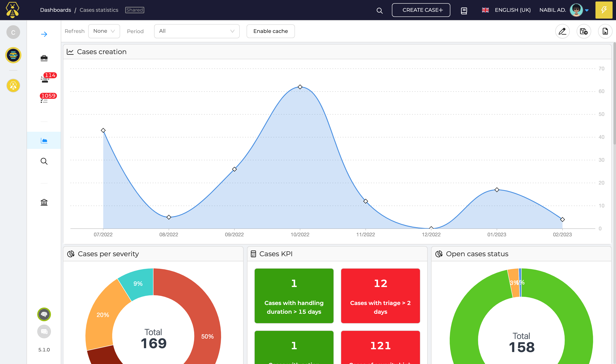Open the Period All dropdown
The height and width of the screenshot is (364, 616).
click(196, 31)
